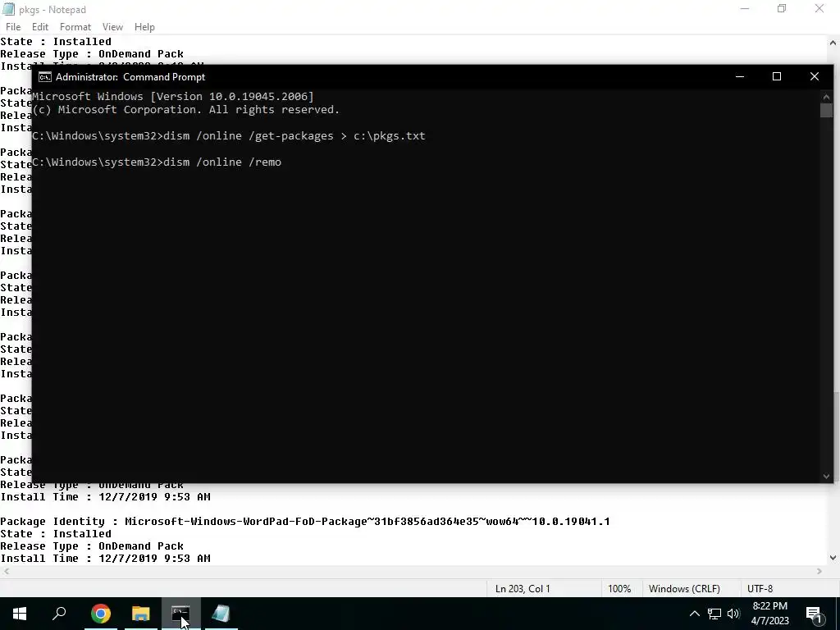
Task: Click 'Release Type : OnDemand Pack' top line in Notepad
Action: tap(92, 54)
